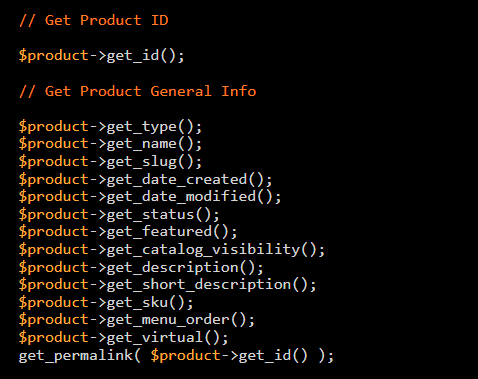
Task: Click the get_type() code line
Action: [110, 127]
